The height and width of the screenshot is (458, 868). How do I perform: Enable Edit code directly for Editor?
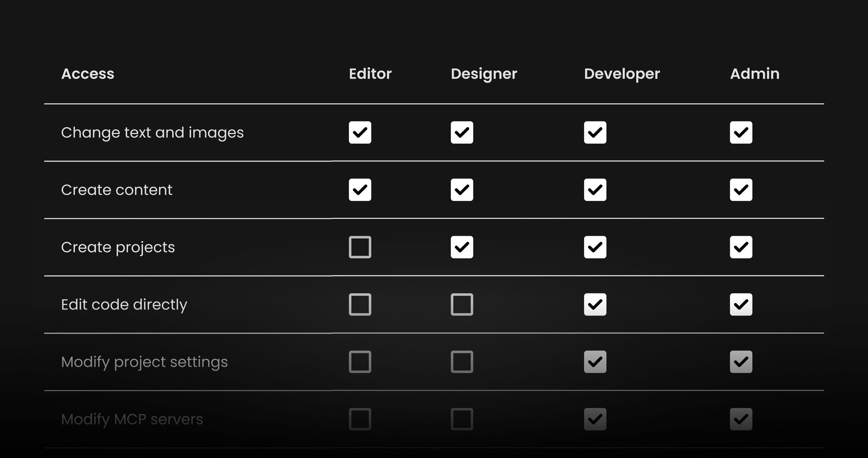click(360, 304)
